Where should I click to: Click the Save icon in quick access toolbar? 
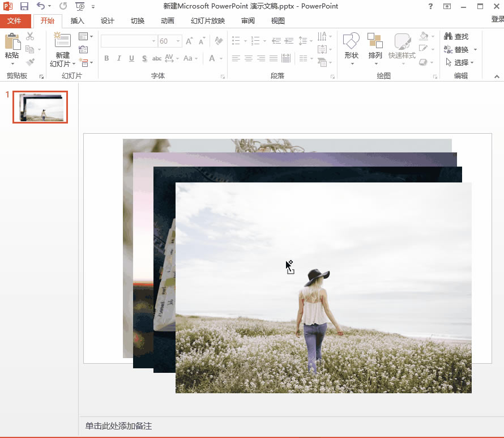tap(24, 6)
